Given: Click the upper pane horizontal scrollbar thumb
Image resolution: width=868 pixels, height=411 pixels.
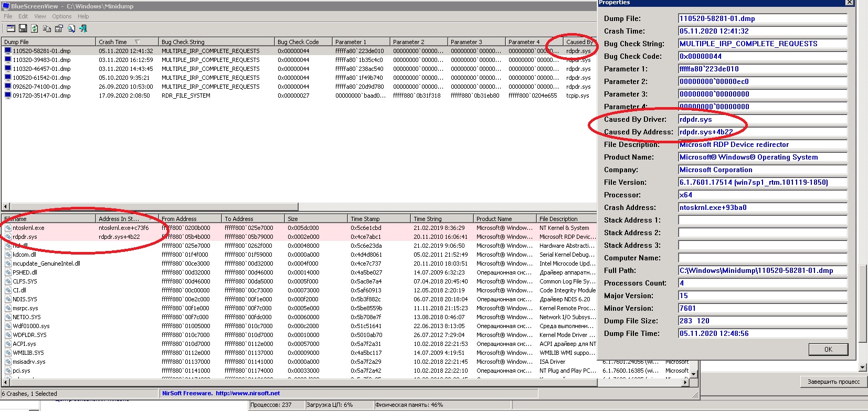Looking at the screenshot, I should click(153, 207).
